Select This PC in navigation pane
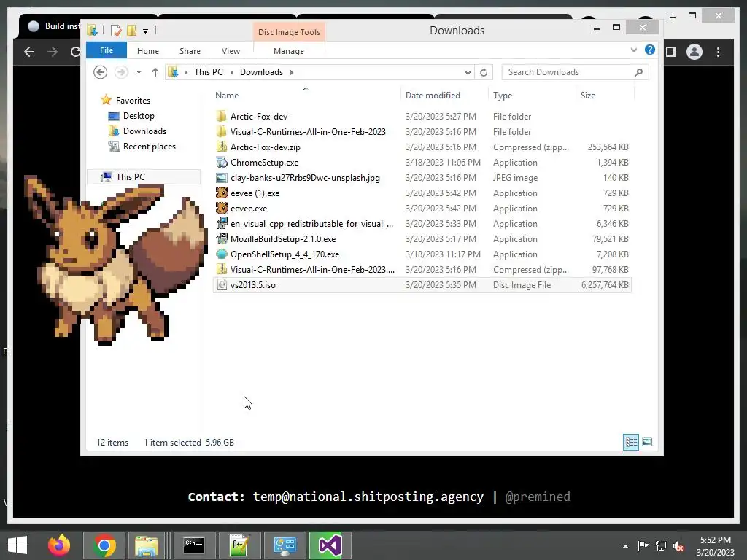Viewport: 747px width, 560px height. point(130,176)
